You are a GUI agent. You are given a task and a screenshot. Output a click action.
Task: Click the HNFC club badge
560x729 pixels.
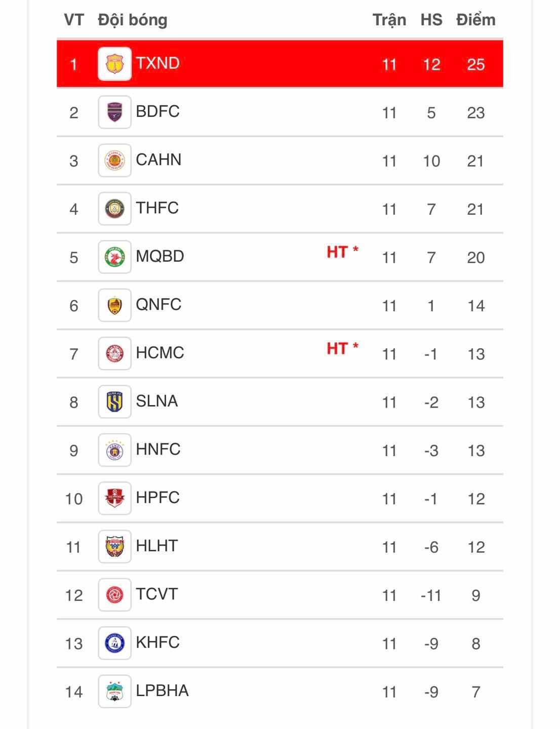[x=114, y=450]
